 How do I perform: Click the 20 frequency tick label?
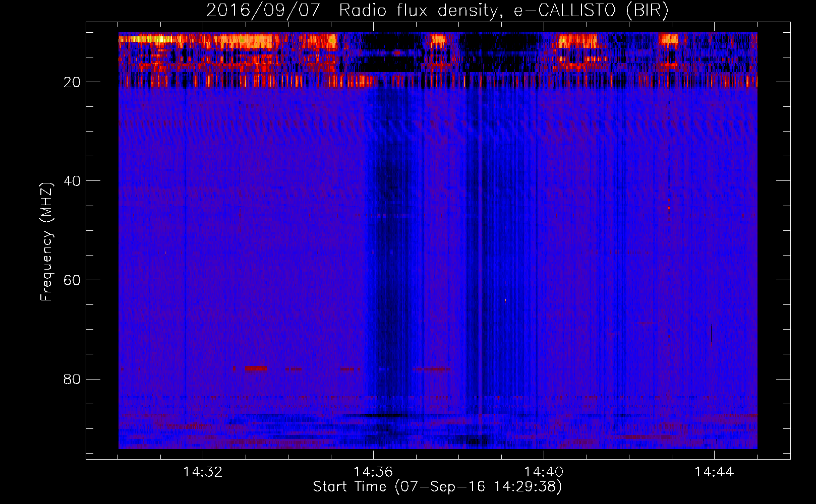(x=72, y=82)
